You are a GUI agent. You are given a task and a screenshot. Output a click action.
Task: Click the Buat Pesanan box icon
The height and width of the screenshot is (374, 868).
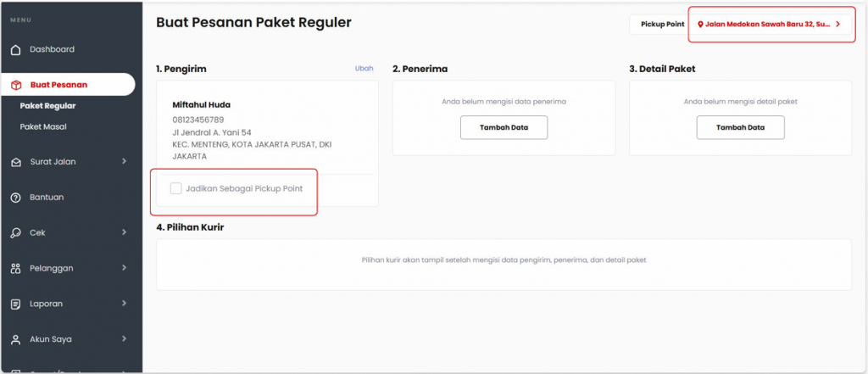15,85
